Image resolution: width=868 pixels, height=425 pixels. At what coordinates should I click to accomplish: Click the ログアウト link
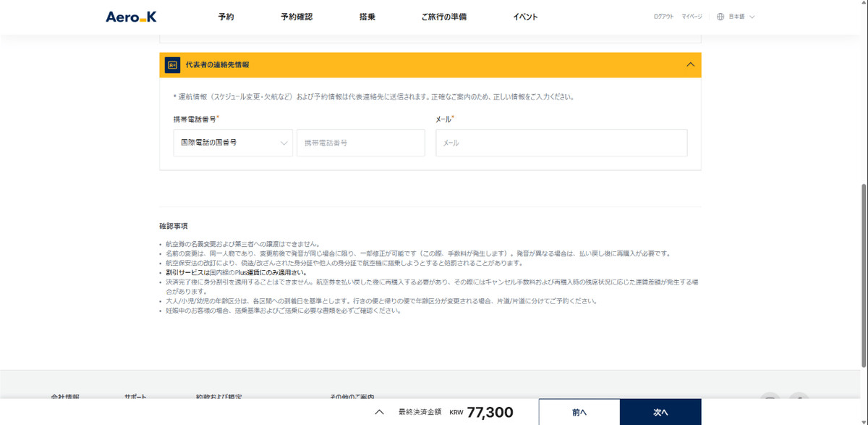coord(663,17)
